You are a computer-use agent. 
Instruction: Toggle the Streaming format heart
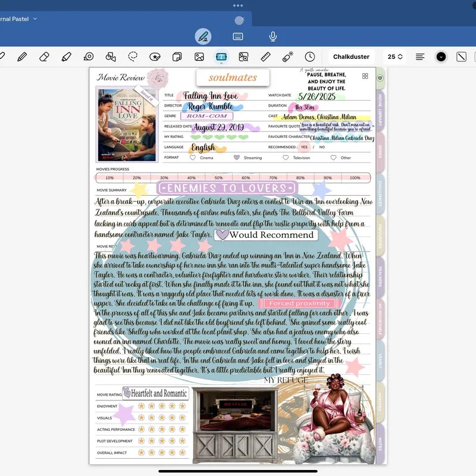pos(237,158)
